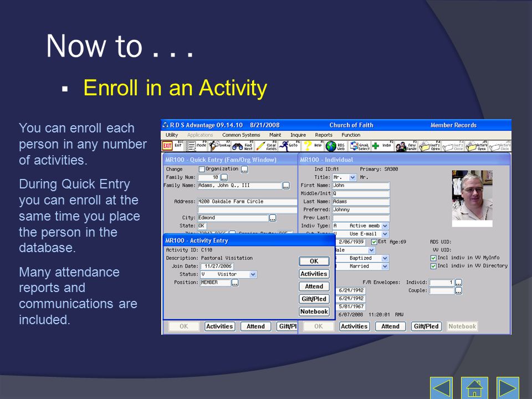Click Activities button in Quick Entry window
The image size is (532, 399).
coord(219,326)
